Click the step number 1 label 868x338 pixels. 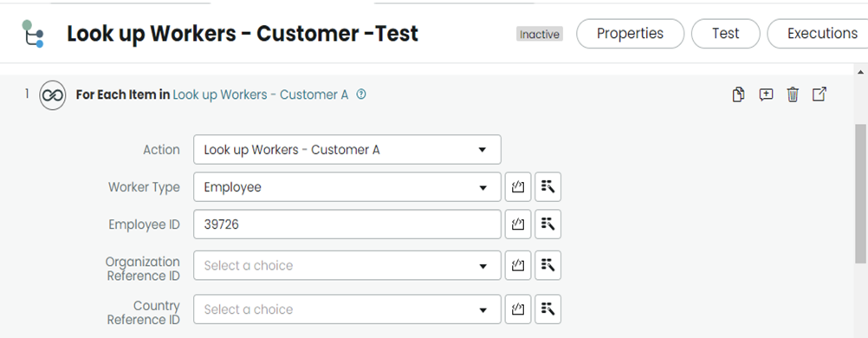pos(27,94)
